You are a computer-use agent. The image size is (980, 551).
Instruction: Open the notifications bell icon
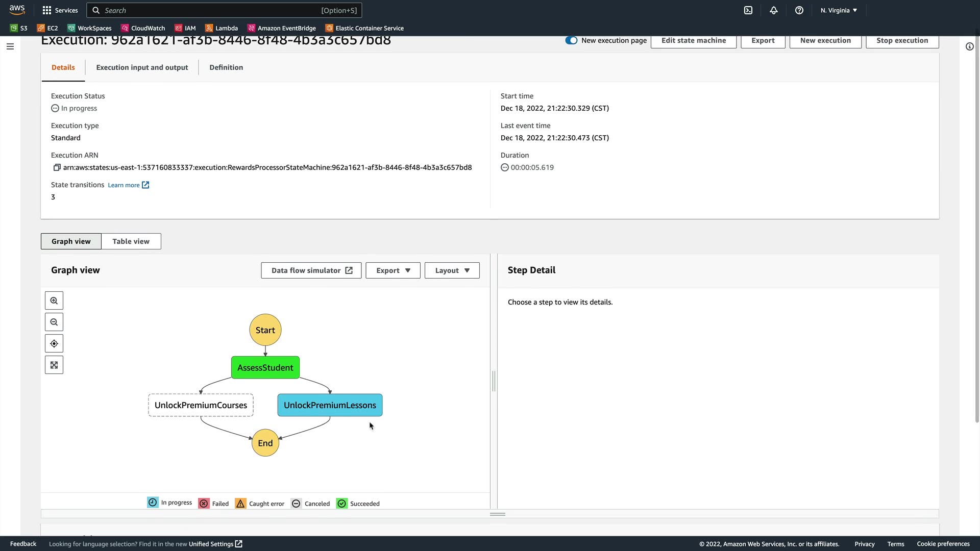click(774, 10)
